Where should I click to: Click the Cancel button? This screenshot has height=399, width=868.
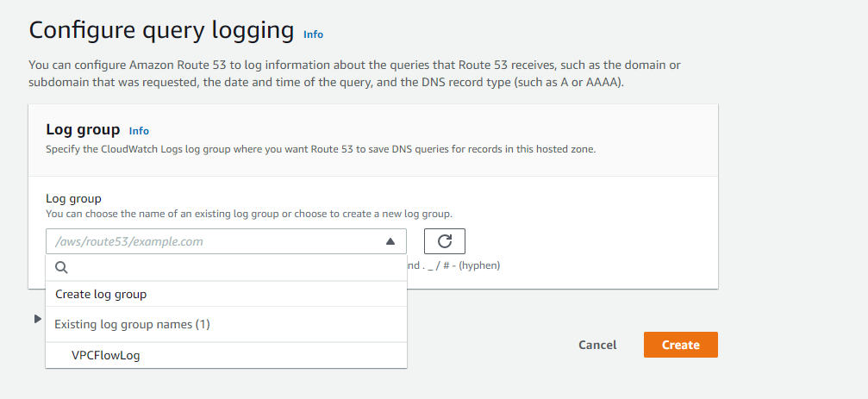coord(597,345)
